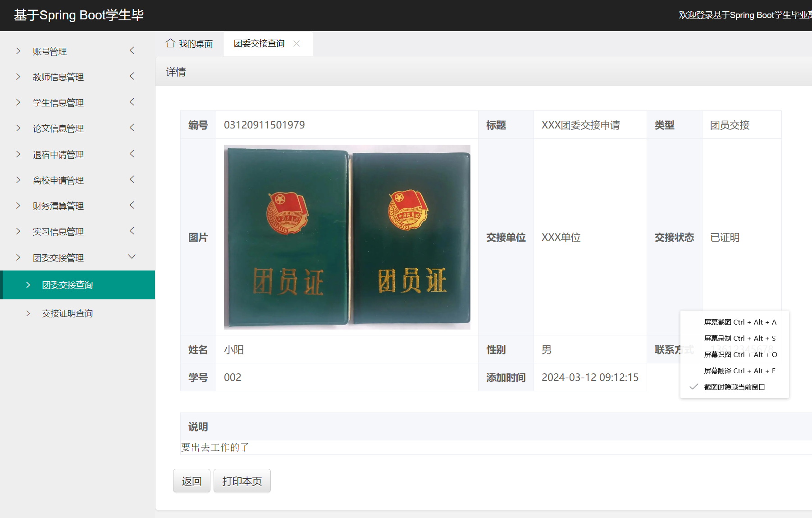This screenshot has width=812, height=518.
Task: Close the 团委交接查询 tab
Action: 297,43
